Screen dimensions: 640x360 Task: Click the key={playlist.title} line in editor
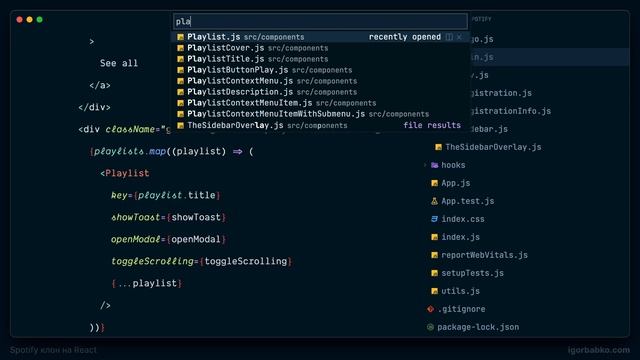click(166, 195)
